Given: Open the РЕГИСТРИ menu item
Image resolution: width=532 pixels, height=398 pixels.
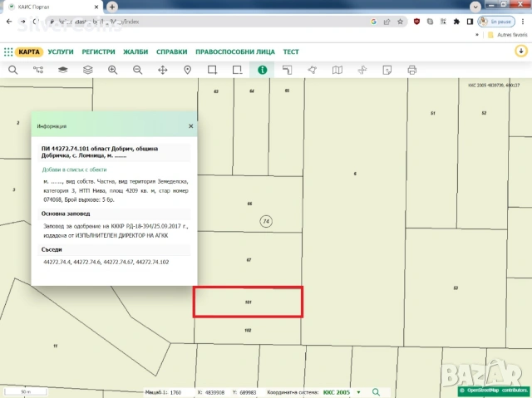Looking at the screenshot, I should pos(98,52).
